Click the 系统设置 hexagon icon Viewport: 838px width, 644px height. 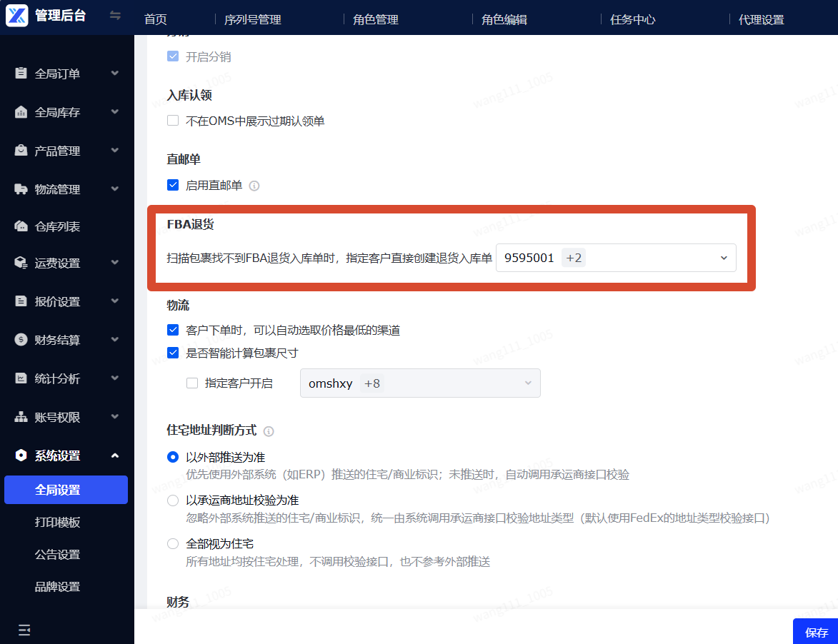21,455
